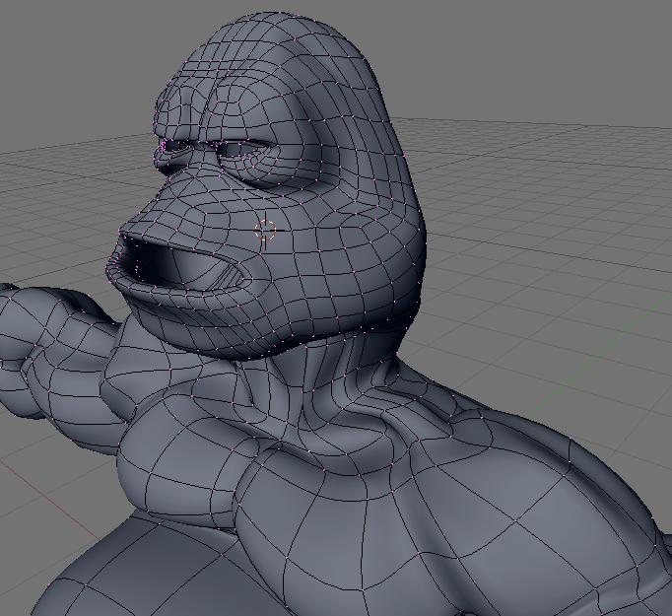
Task: Click the character's half-closed eye mesh
Action: point(244,149)
